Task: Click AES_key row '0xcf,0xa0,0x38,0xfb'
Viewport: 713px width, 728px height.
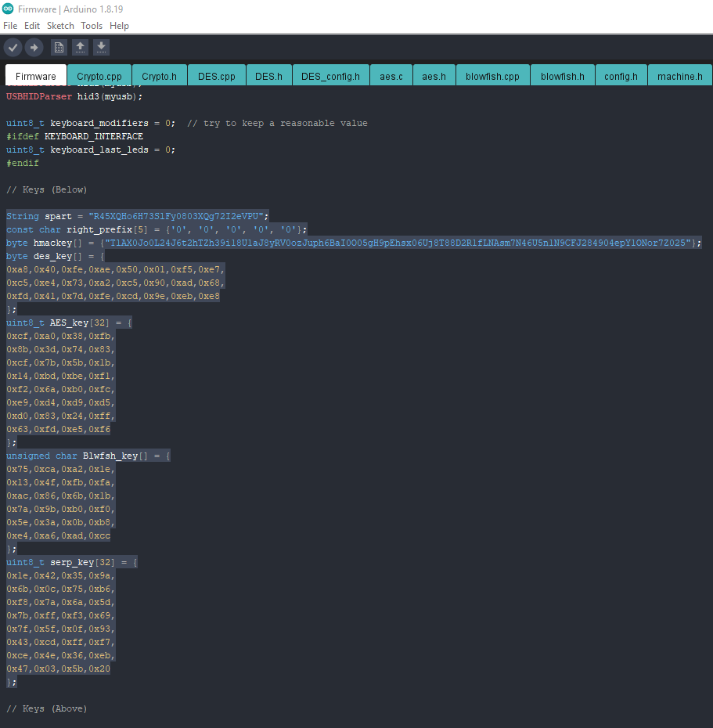Action: click(60, 336)
